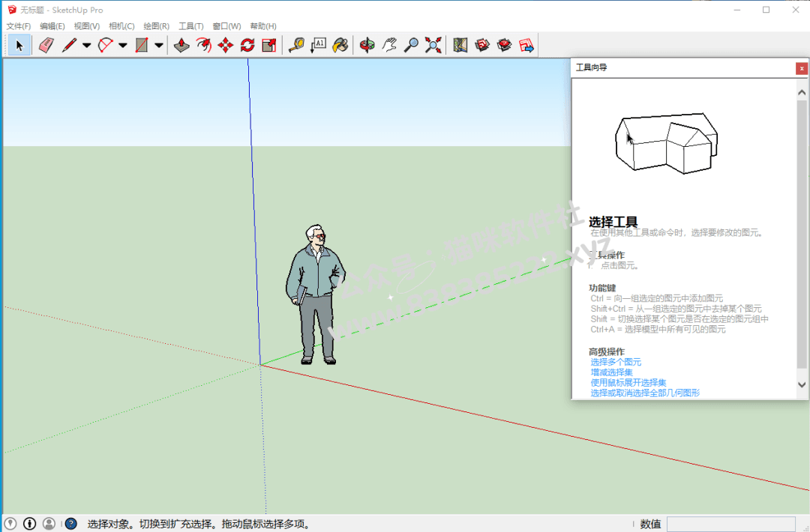
Task: Click the standing man figure in the model
Action: 315,294
